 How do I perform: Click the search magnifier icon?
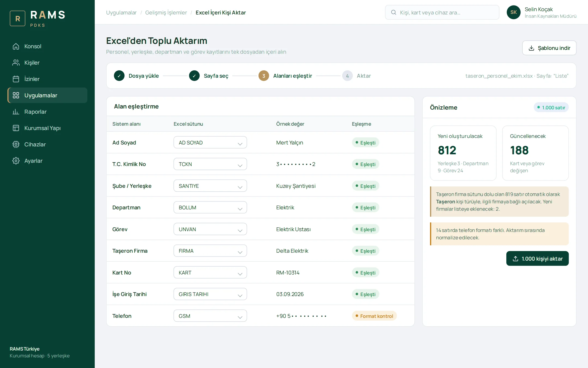[393, 12]
